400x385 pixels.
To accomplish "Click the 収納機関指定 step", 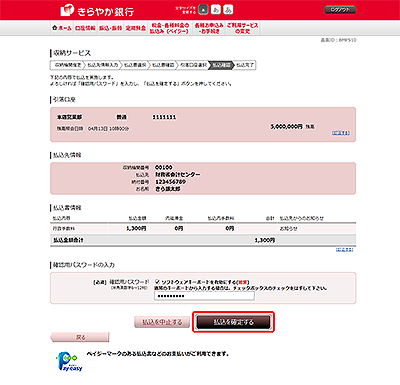I will (x=68, y=65).
